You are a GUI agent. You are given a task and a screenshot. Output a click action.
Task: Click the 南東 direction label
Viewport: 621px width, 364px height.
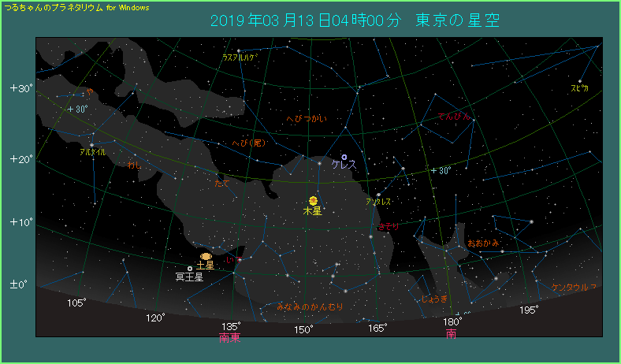click(x=229, y=337)
